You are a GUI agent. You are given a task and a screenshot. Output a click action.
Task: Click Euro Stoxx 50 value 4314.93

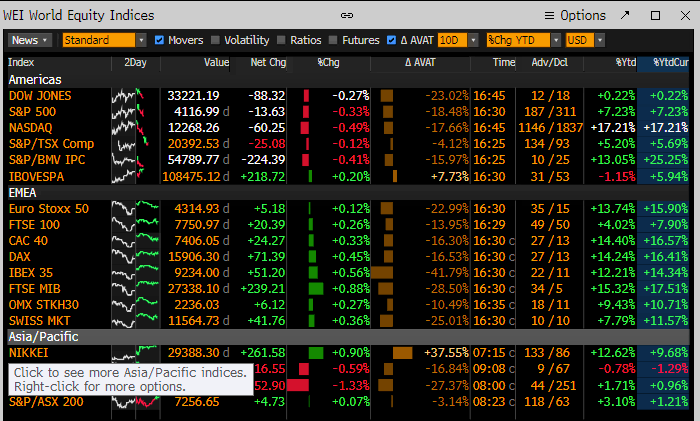tap(197, 209)
